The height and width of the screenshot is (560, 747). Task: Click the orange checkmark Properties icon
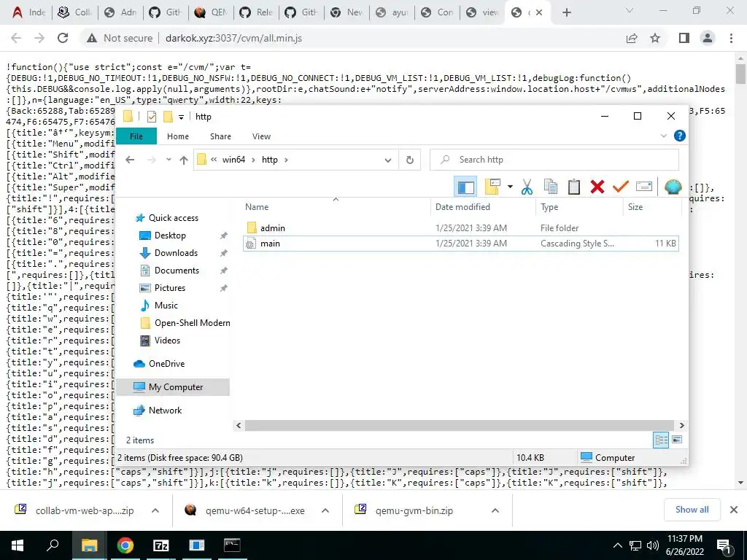click(620, 187)
